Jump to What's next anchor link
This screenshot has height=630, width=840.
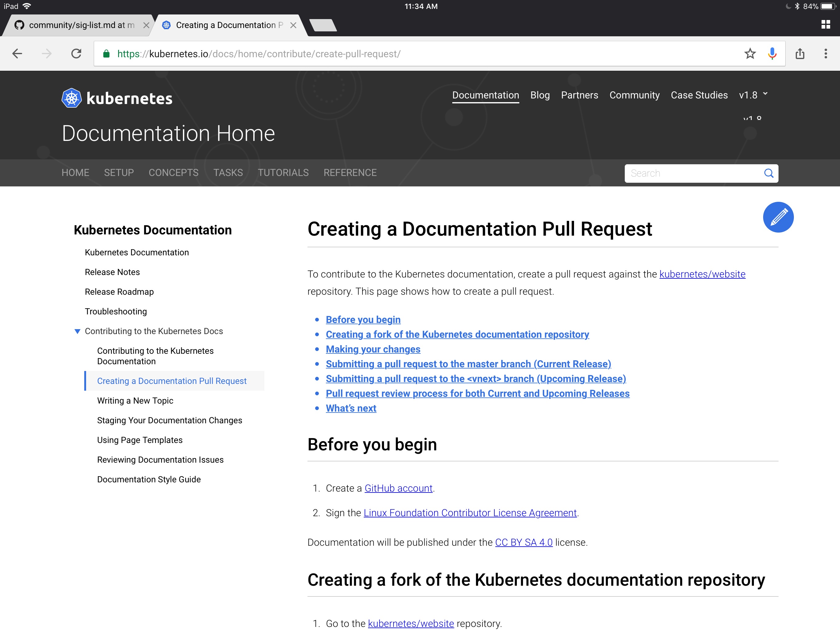pyautogui.click(x=351, y=409)
